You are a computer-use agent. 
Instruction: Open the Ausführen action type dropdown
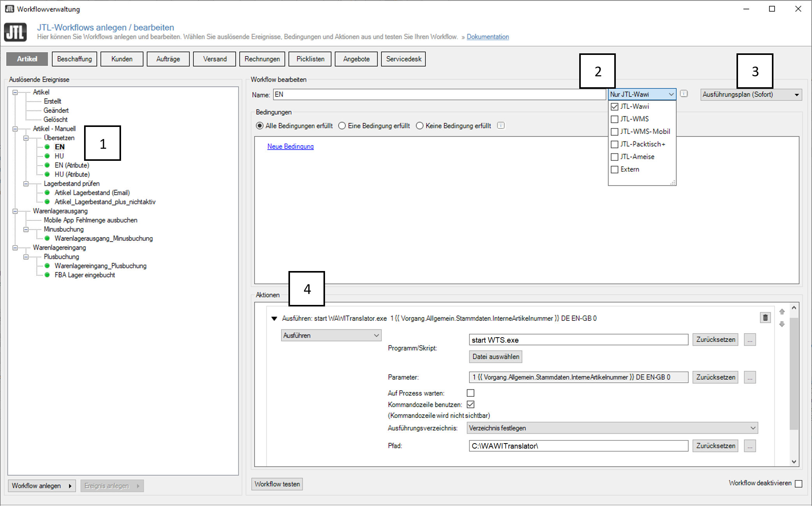click(331, 335)
